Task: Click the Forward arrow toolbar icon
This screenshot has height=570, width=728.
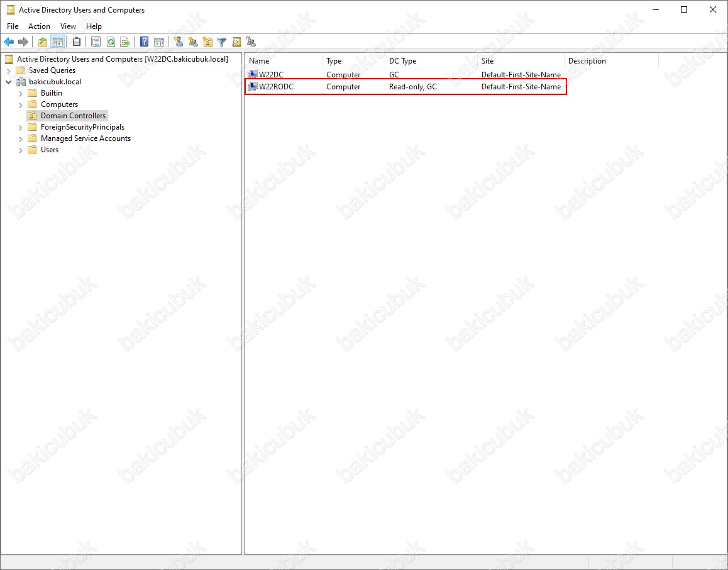Action: 23,42
